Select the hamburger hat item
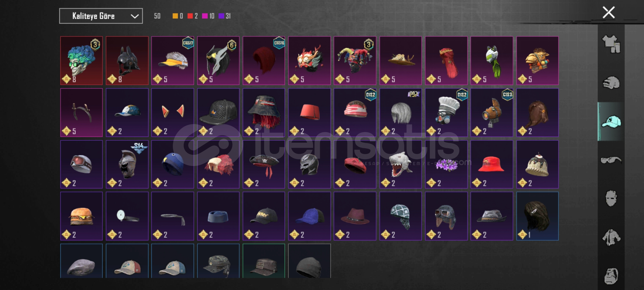Screen dimensions: 644x290 pyautogui.click(x=82, y=216)
